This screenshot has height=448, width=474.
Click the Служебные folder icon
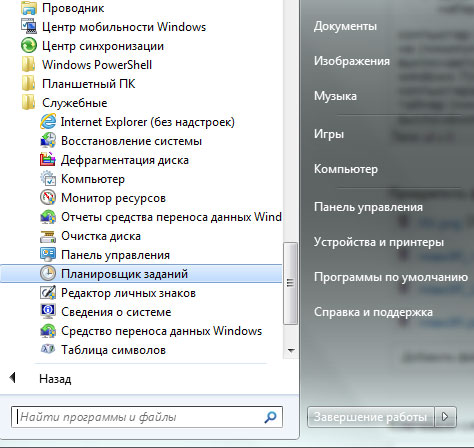29,102
